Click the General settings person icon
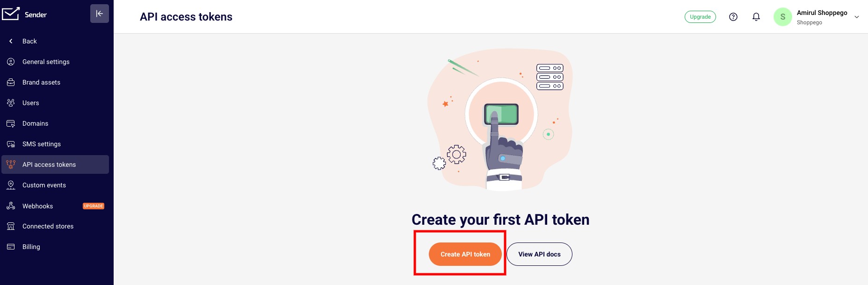The image size is (868, 285). (x=11, y=62)
